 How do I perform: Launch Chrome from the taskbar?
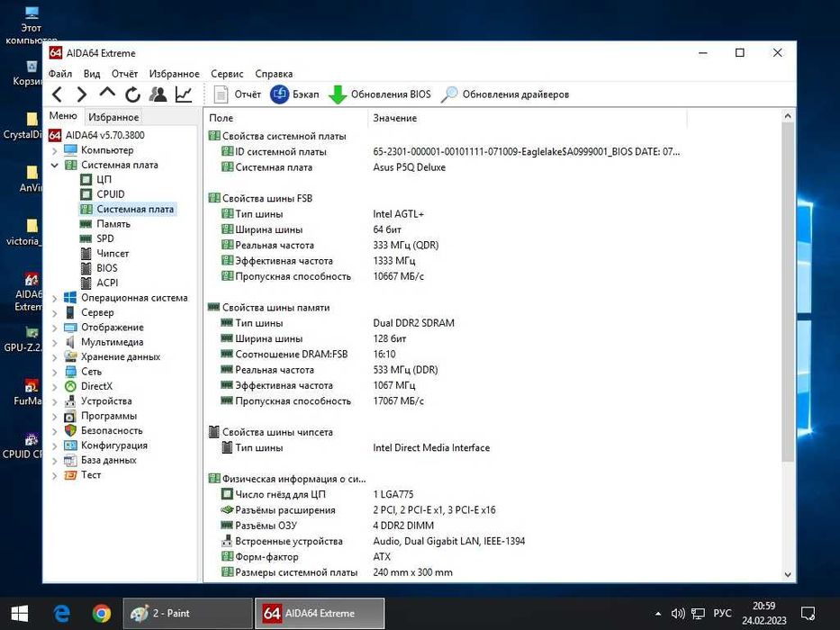click(101, 614)
